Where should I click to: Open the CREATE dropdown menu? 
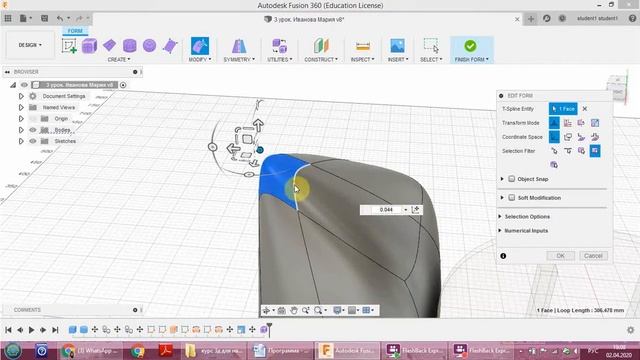[x=119, y=60]
